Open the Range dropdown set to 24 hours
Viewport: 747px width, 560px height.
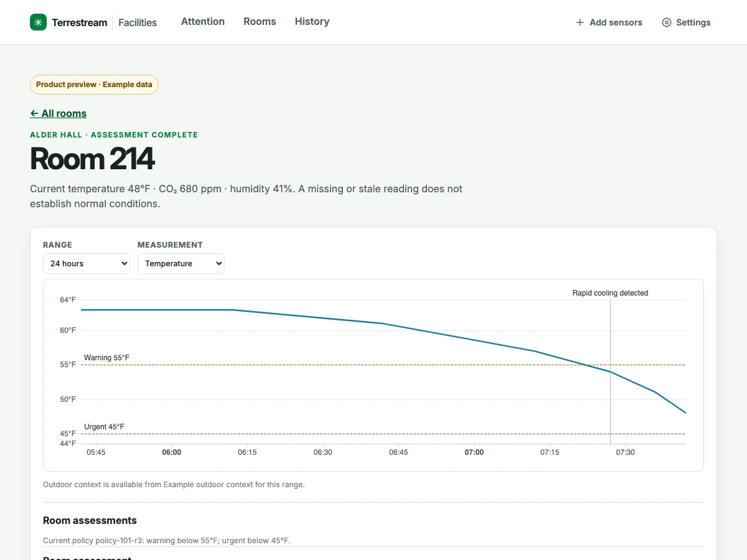pyautogui.click(x=87, y=263)
